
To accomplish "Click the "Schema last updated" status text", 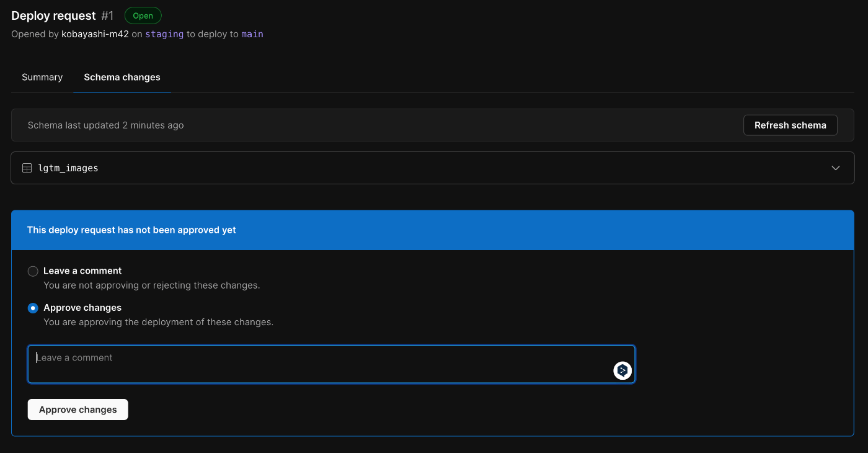I will point(106,125).
